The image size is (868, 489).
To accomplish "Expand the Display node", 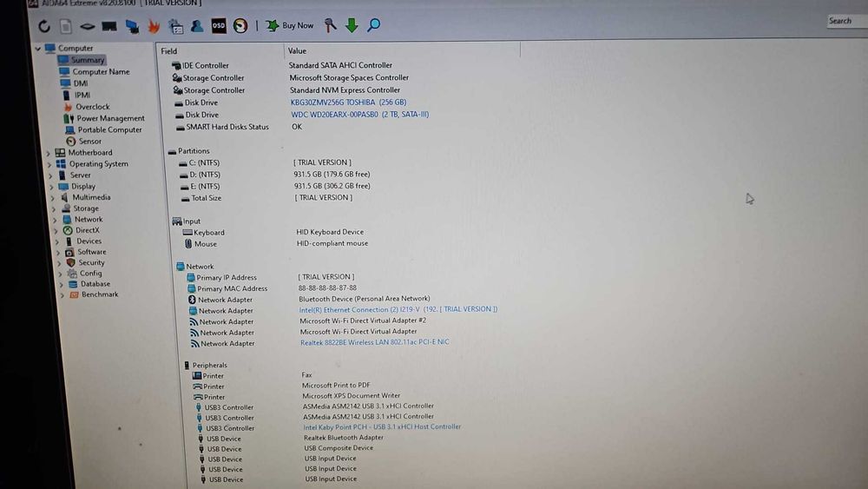I will pos(52,187).
